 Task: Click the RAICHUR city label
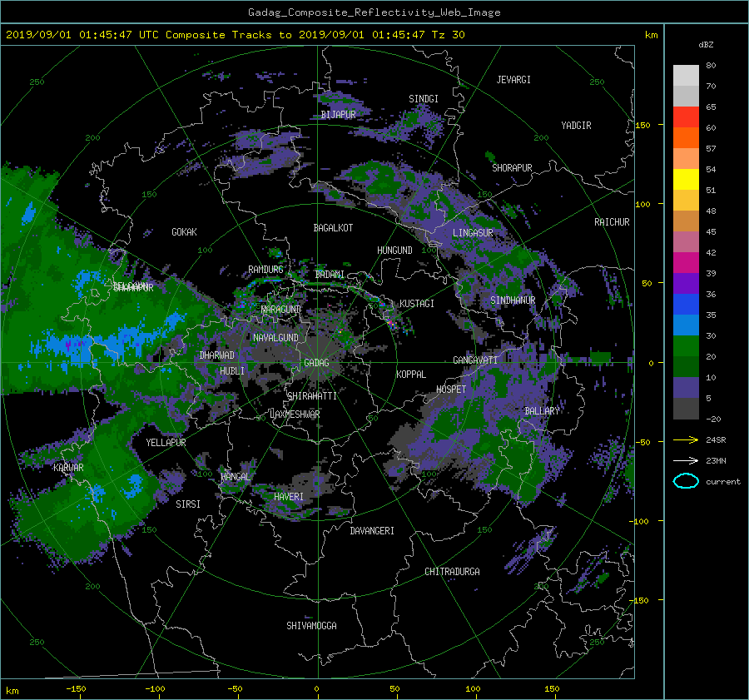pyautogui.click(x=612, y=222)
